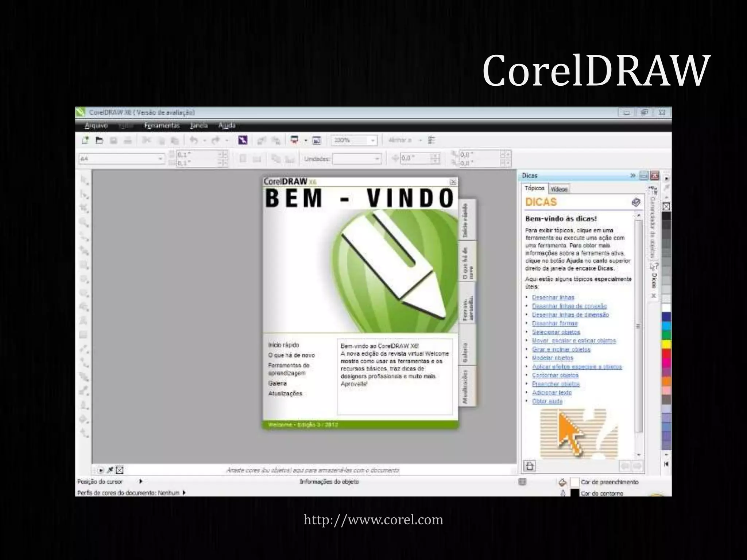Screen dimensions: 747x560
Task: Open the Alinhar a dropdown
Action: (420, 140)
